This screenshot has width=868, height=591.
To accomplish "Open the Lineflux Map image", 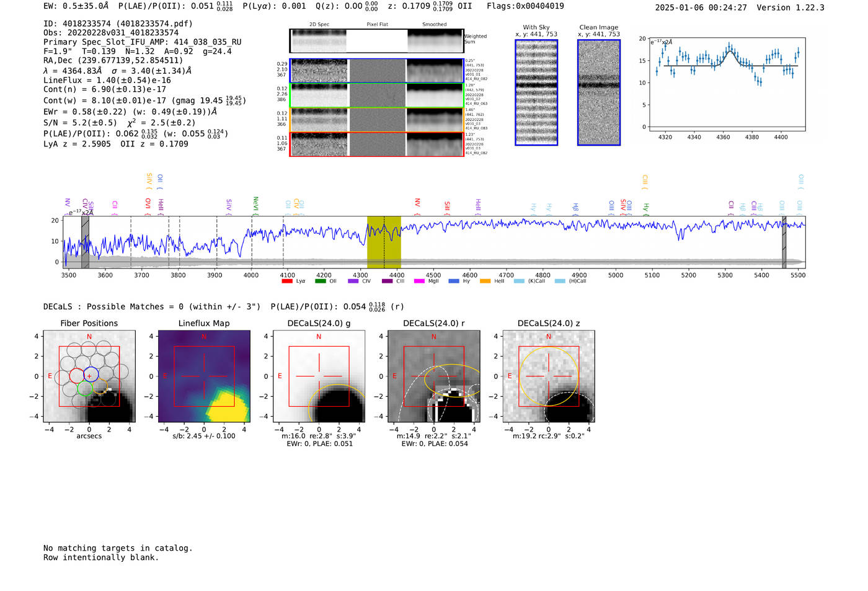I will pos(204,376).
